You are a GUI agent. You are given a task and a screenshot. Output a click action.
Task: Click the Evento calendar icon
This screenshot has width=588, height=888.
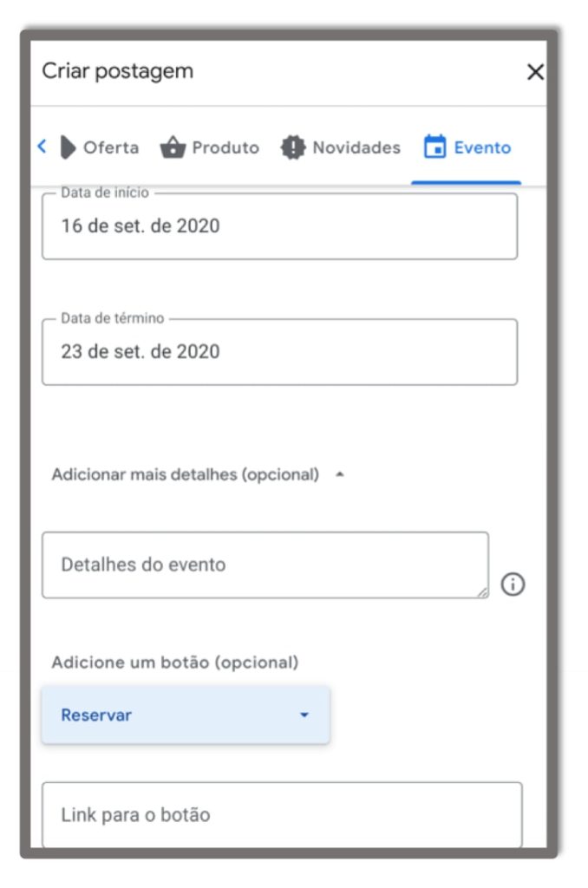pos(434,147)
